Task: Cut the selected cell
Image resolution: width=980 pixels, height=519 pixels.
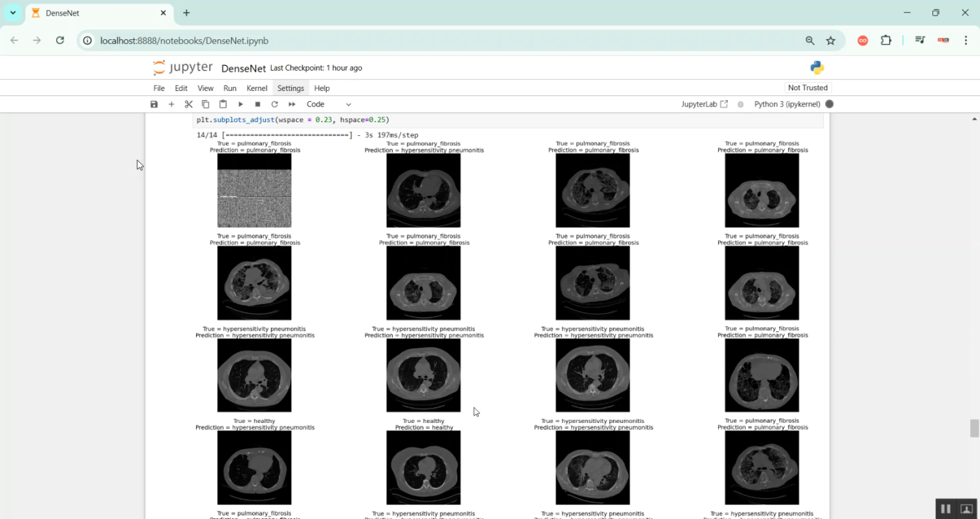Action: click(188, 104)
